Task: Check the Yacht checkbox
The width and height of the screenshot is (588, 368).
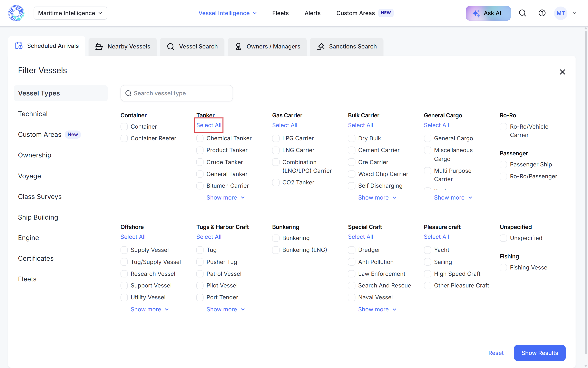Action: coord(428,250)
